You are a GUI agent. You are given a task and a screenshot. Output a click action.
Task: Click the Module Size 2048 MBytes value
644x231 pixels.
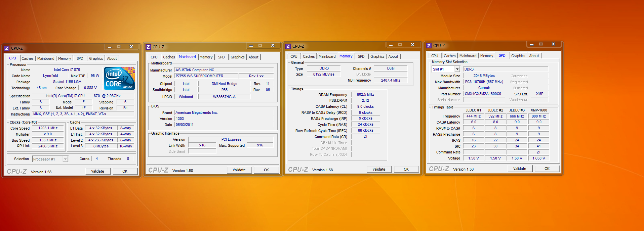(484, 76)
